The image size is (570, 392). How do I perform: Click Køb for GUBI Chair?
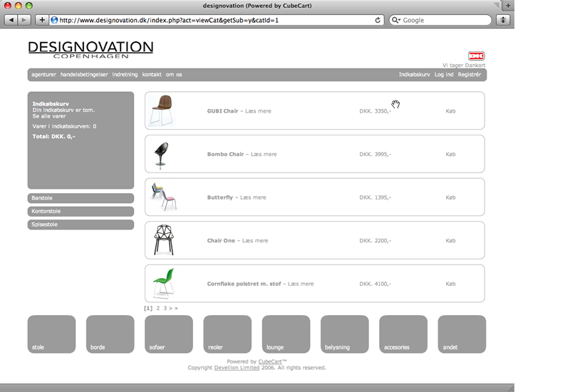point(450,111)
